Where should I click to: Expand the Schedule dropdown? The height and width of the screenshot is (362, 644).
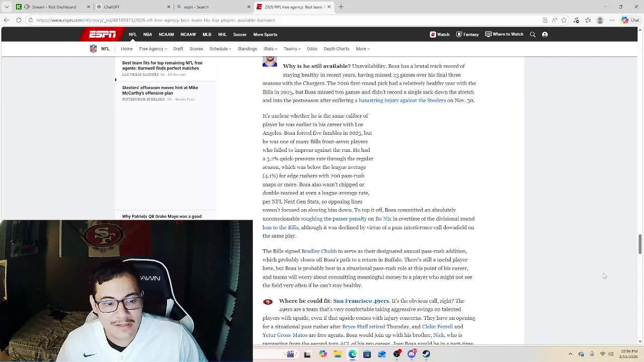(220, 49)
